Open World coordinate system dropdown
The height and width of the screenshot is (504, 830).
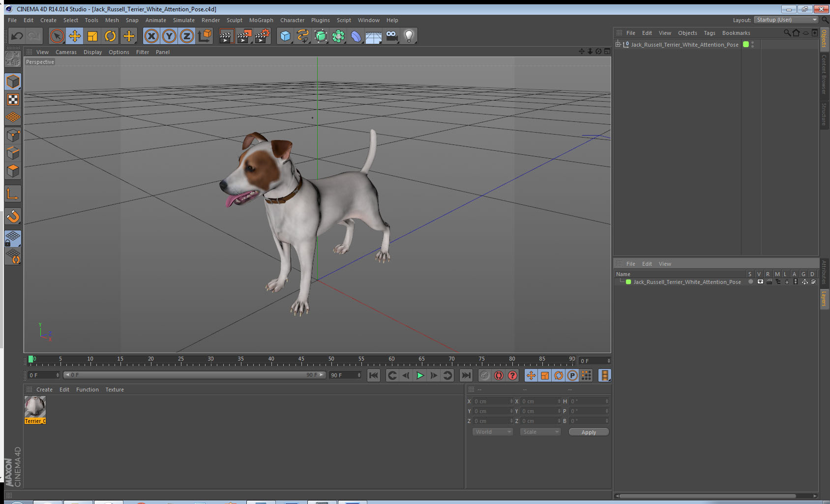tap(493, 432)
